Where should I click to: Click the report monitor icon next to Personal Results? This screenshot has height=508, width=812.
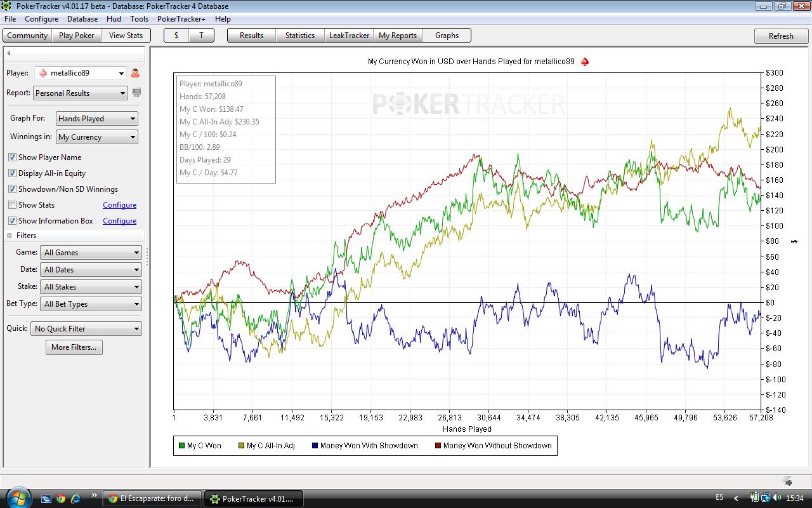136,93
